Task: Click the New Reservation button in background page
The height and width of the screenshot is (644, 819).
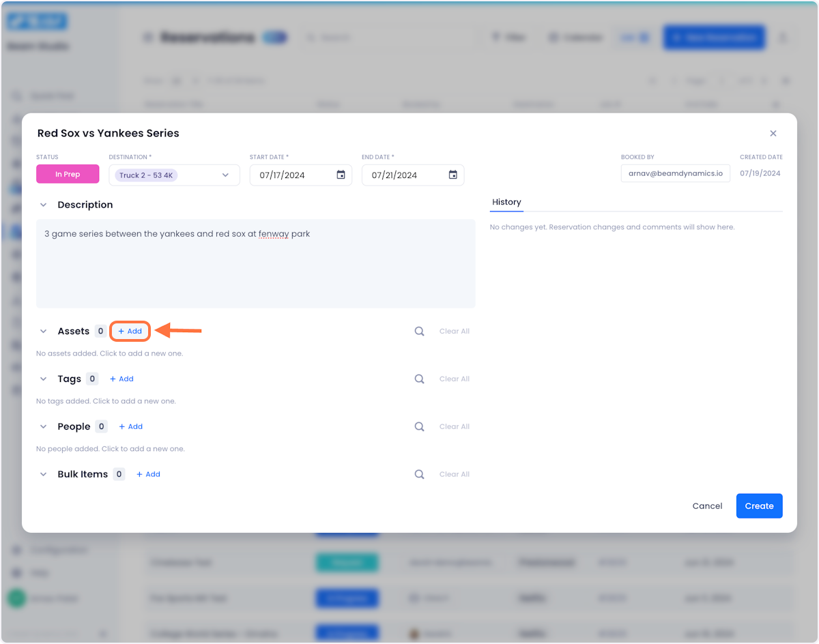Action: point(714,38)
